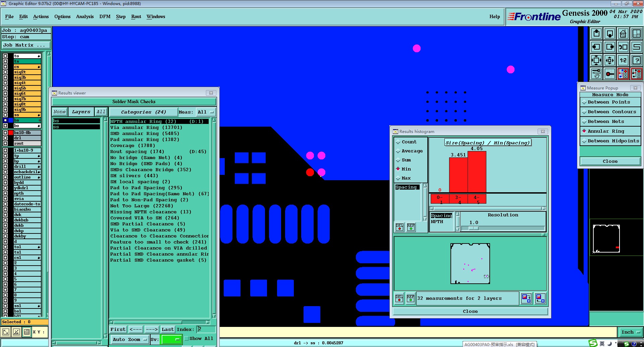Select Between Midpoints measure mode
Image resolution: width=644 pixels, height=347 pixels.
(610, 141)
